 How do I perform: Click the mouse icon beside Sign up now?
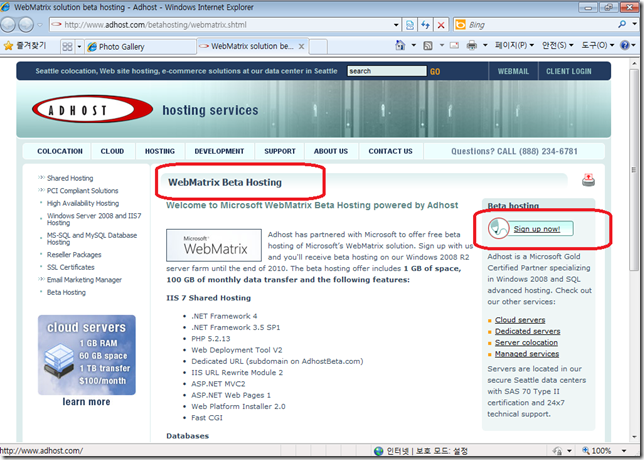click(x=498, y=228)
